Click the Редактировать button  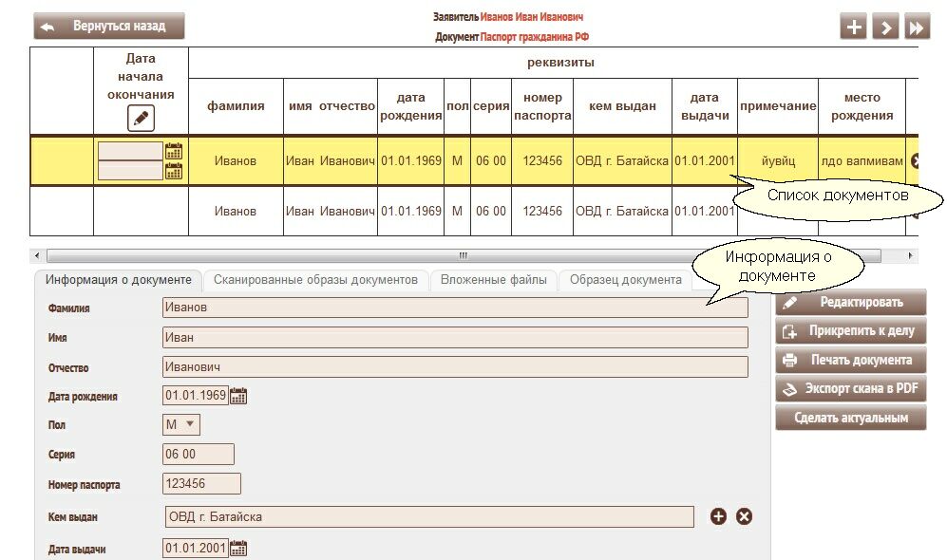pyautogui.click(x=850, y=302)
